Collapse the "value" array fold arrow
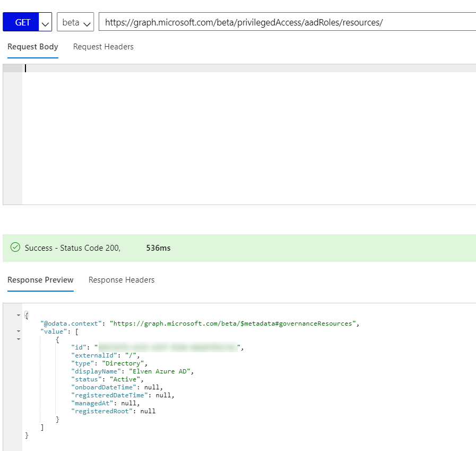Viewport: 476px width, 451px height. coord(19,331)
